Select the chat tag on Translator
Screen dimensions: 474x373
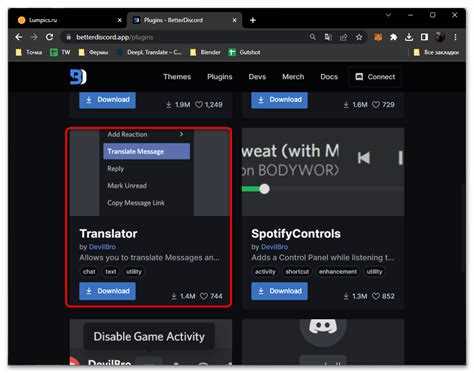point(89,272)
